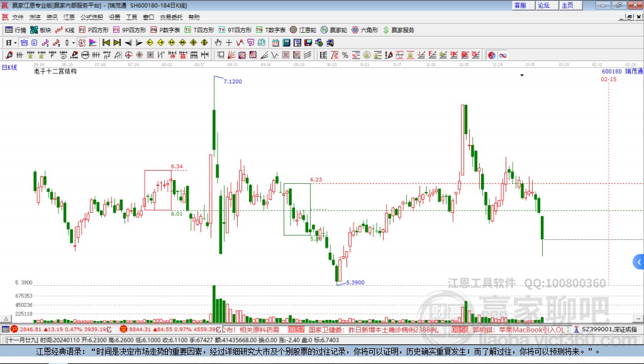Jump to first bar icon
The width and height of the screenshot is (644, 364).
tap(106, 43)
